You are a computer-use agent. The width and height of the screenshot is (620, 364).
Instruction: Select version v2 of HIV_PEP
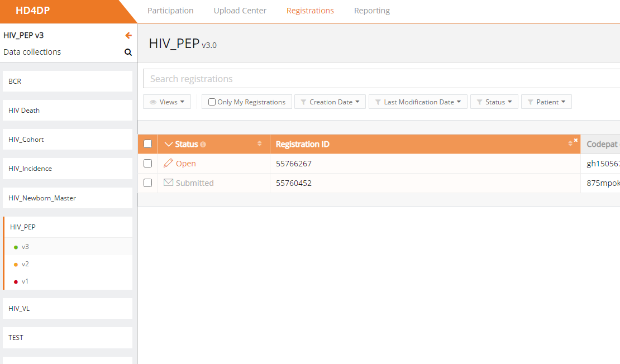click(25, 264)
